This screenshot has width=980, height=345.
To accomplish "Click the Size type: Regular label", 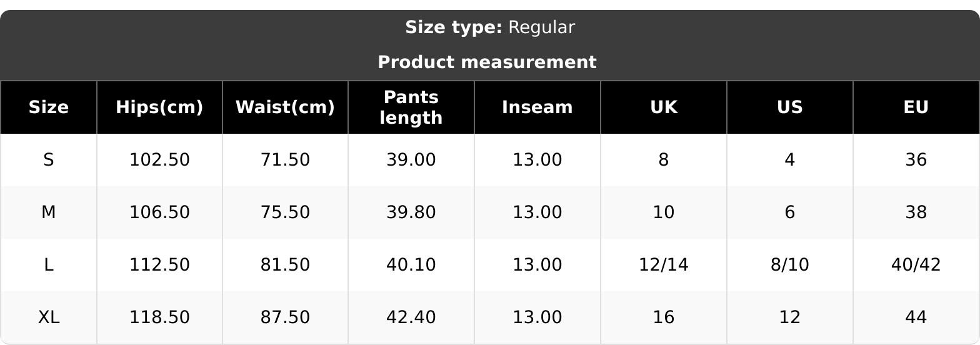I will point(490,27).
